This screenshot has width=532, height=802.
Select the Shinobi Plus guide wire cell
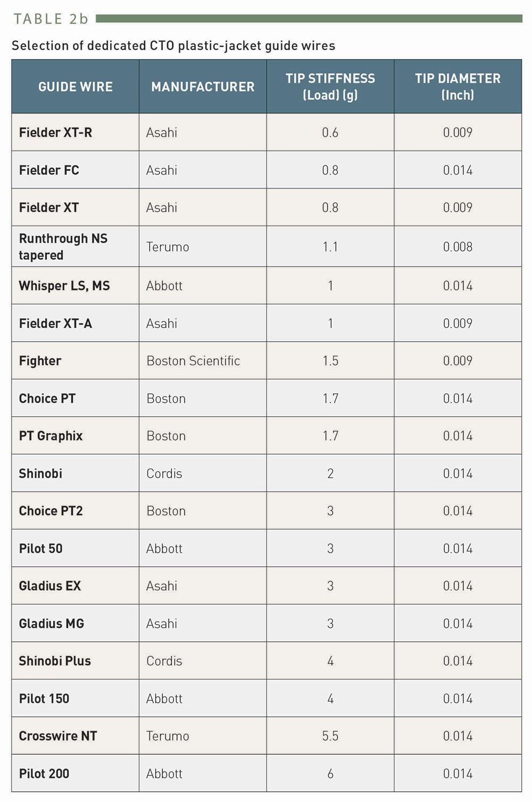tap(55, 661)
